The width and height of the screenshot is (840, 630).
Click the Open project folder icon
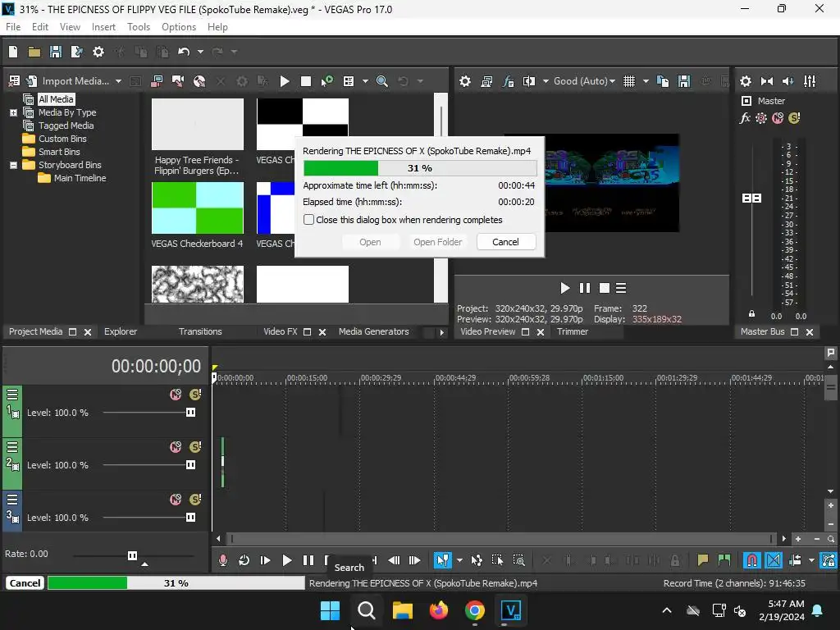[34, 52]
